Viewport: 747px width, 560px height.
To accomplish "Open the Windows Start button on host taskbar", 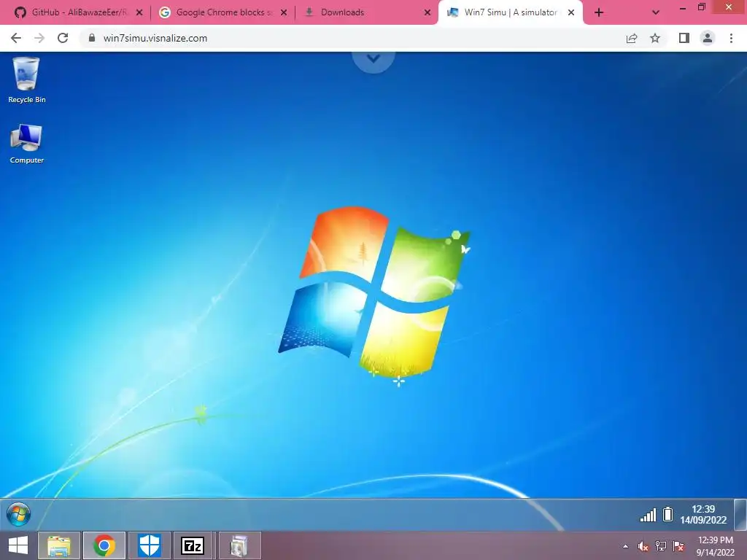I will click(18, 545).
